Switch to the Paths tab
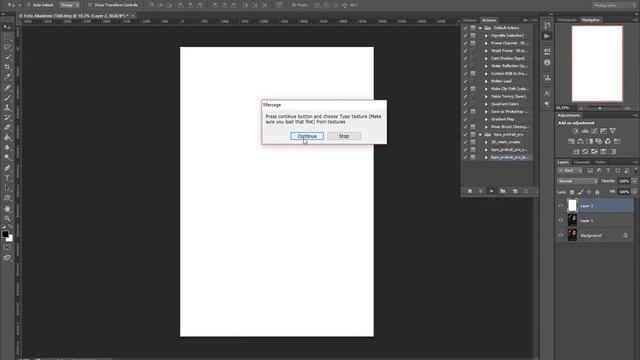 point(601,162)
